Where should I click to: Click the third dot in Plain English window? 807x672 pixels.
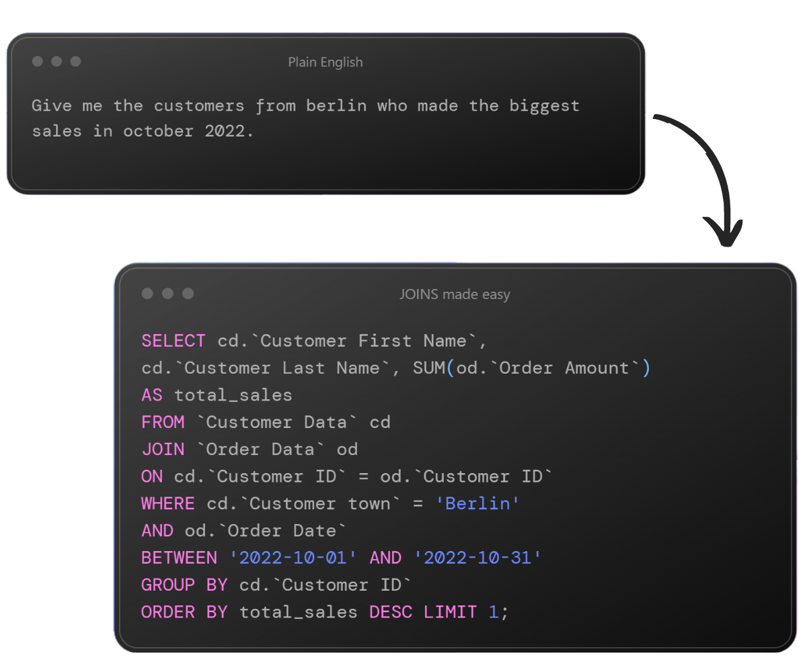tap(75, 61)
